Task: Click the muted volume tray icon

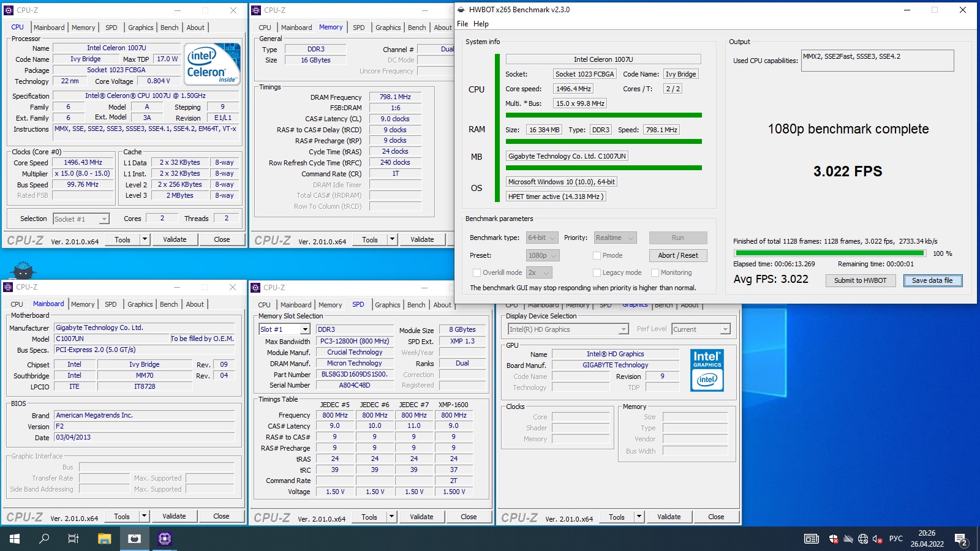Action: tap(878, 539)
